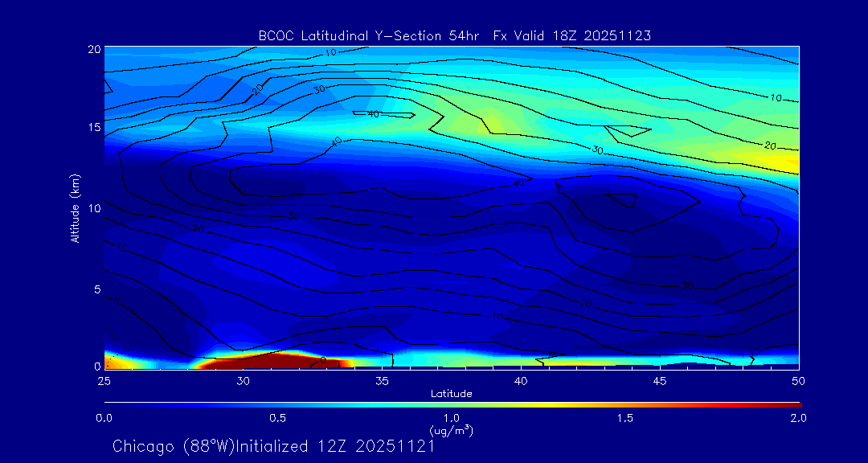This screenshot has height=463, width=868.
Task: Click the dark red end of colorbar
Action: 794,405
